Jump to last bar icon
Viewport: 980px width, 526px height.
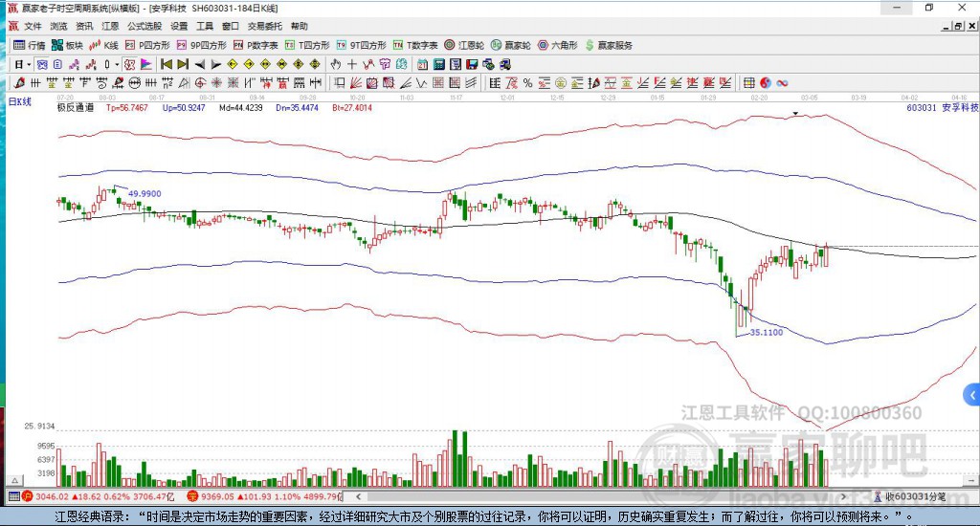[183, 64]
